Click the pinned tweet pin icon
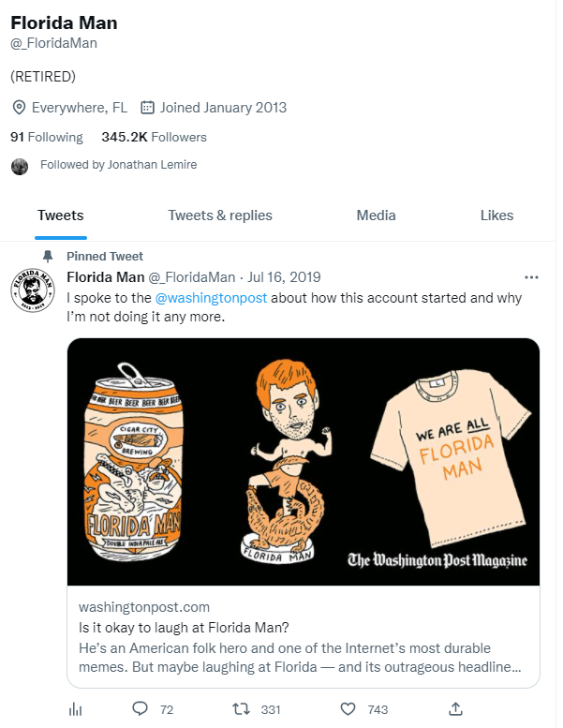This screenshot has height=728, width=563. (48, 256)
